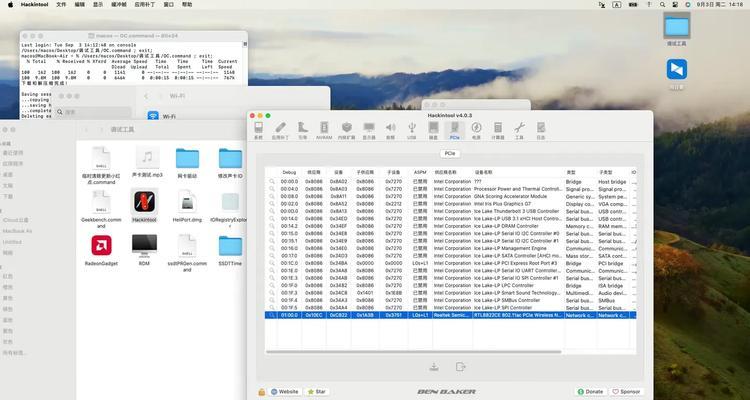Open the 缓冲帧 menu in menu bar
The image size is (750, 400).
pos(119,4)
